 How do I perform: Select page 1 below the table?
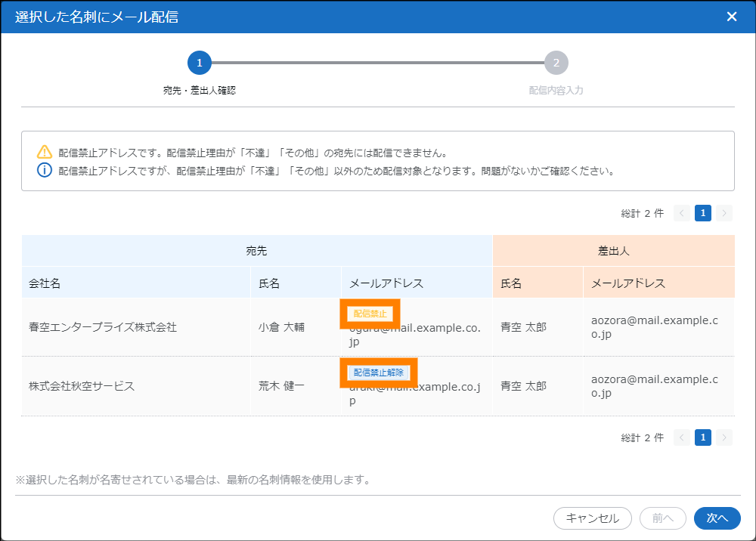click(703, 437)
